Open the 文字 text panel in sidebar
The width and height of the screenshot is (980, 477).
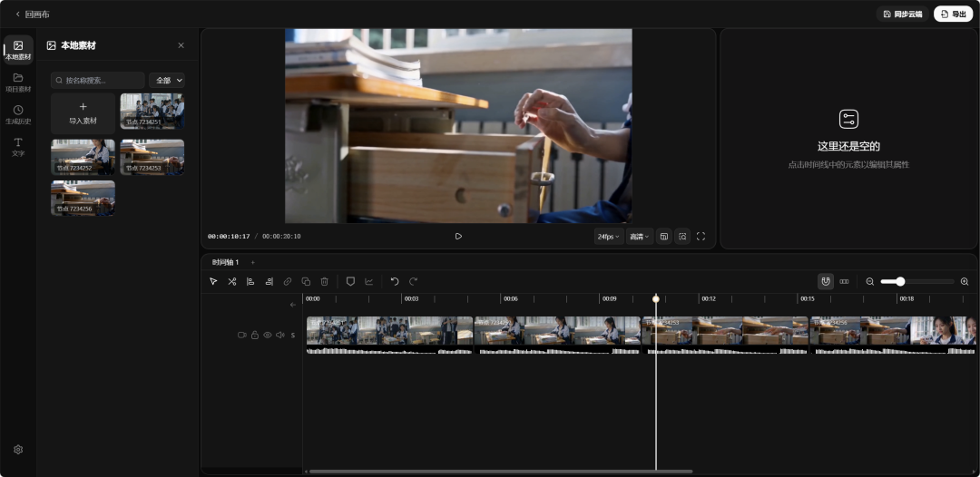pyautogui.click(x=18, y=147)
